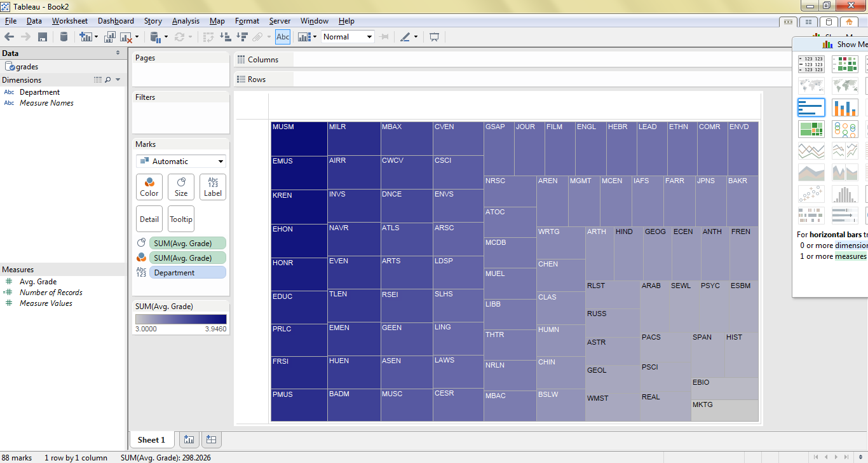Open the Data pane header menu arrows
Image resolution: width=868 pixels, height=463 pixels.
click(x=118, y=53)
